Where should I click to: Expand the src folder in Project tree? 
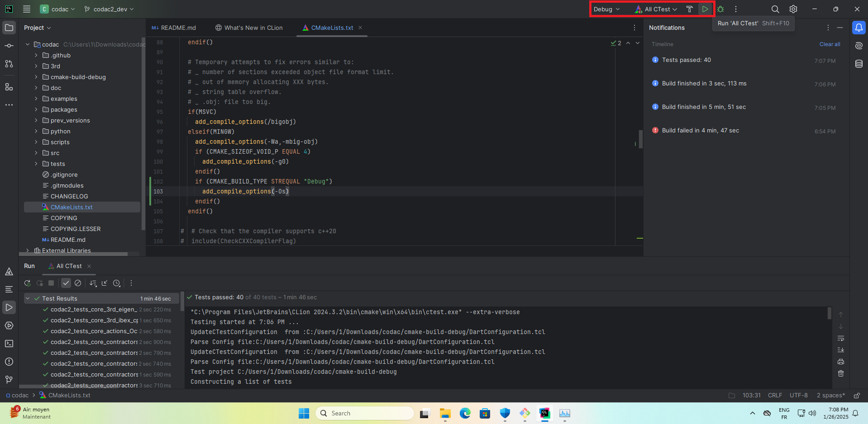click(x=36, y=153)
